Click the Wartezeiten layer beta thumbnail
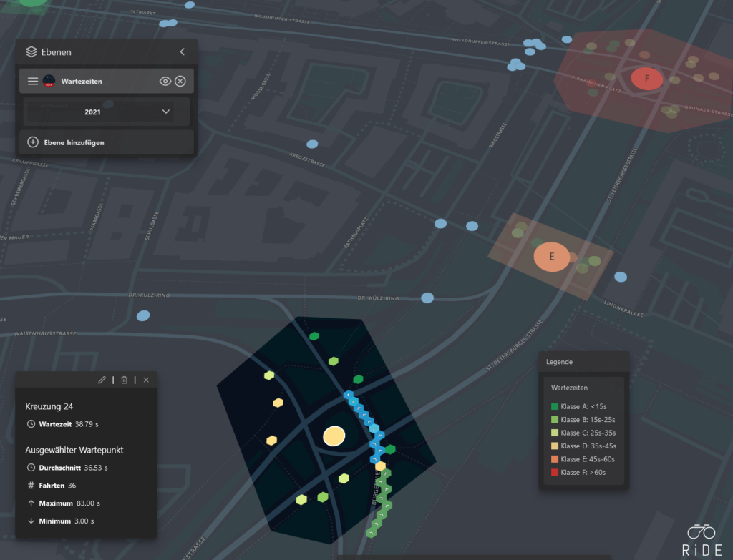Screen dimensions: 733x560 tap(49, 82)
